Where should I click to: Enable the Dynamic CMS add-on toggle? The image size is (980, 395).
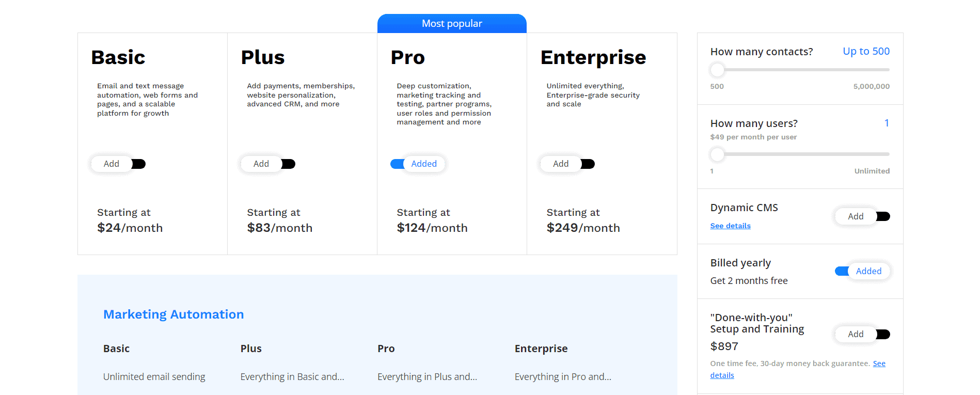click(x=862, y=216)
